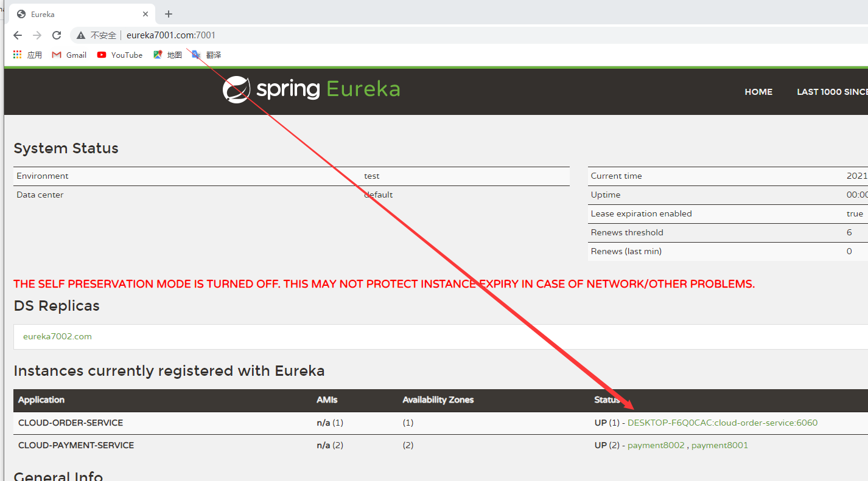Close the Eureka browser tab

click(145, 14)
